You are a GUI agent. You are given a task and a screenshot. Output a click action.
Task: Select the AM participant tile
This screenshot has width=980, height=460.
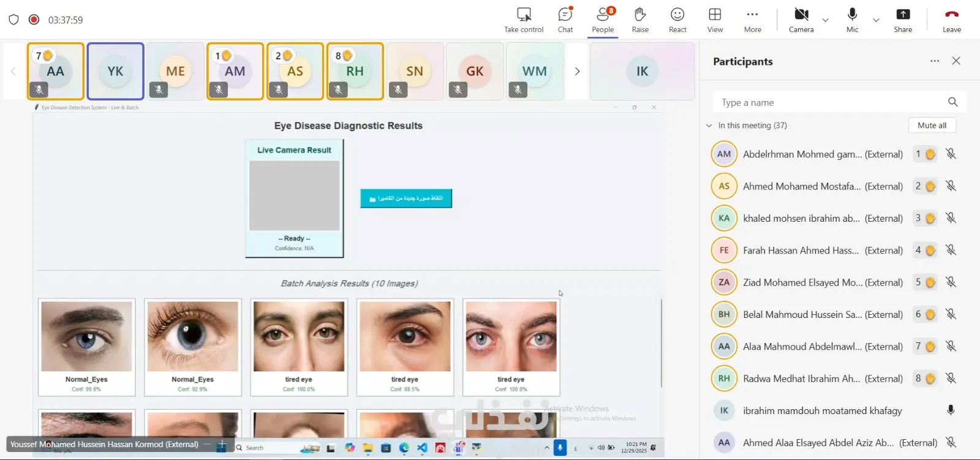(235, 71)
